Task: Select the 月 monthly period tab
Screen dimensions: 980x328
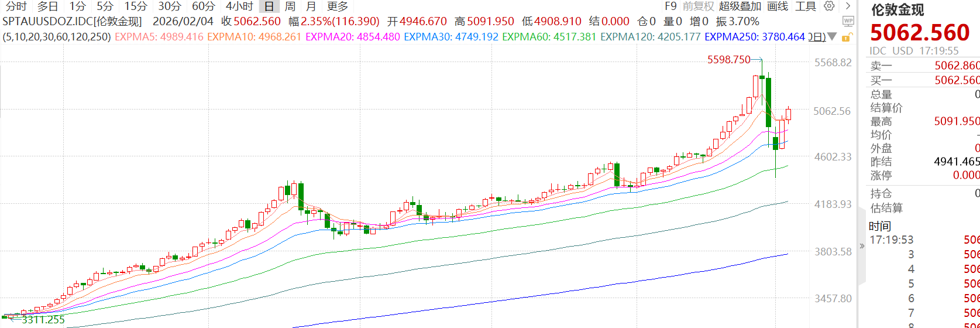Action: click(x=311, y=6)
